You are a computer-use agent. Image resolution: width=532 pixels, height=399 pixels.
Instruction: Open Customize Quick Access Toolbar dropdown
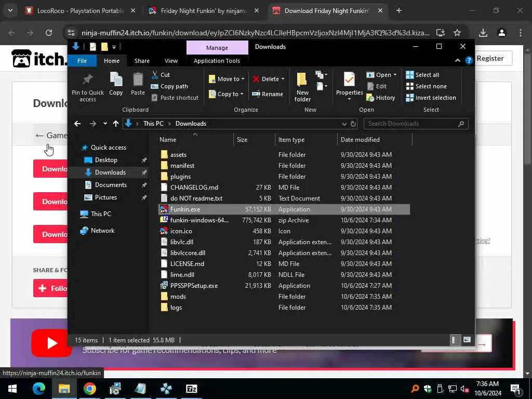coord(114,47)
